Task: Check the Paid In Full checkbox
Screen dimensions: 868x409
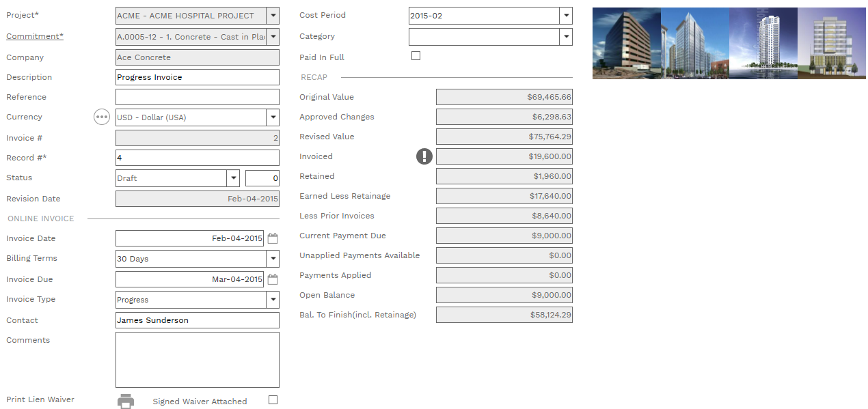Action: pos(416,56)
